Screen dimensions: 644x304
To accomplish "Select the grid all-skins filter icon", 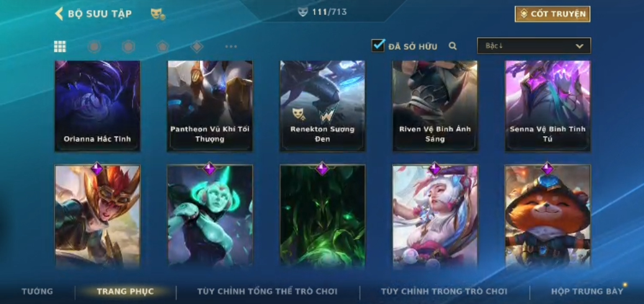I will pyautogui.click(x=60, y=47).
